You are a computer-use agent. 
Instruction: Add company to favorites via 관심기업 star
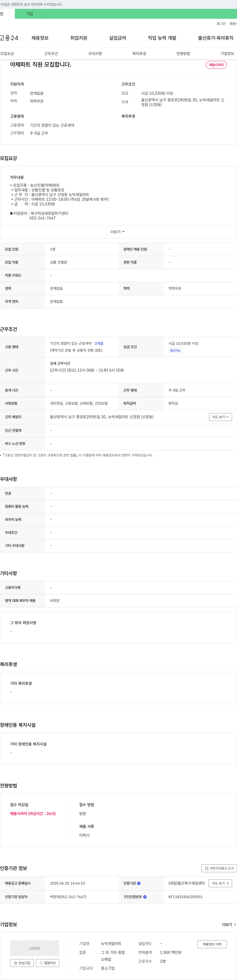point(22,963)
